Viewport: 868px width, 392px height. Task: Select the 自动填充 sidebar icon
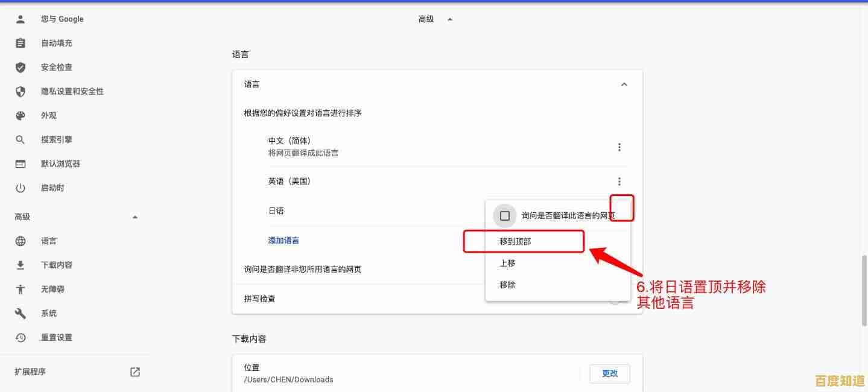[20, 43]
